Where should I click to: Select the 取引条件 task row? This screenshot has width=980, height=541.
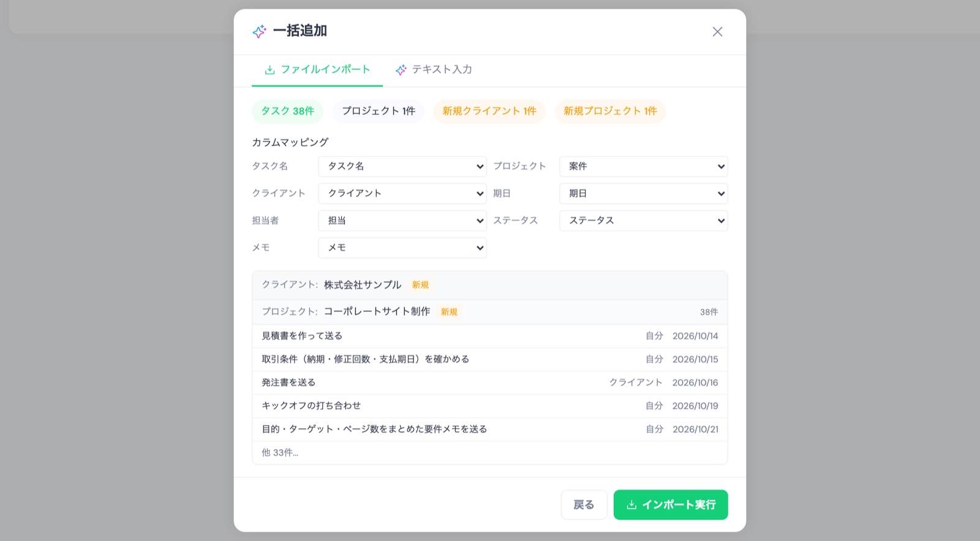pos(490,359)
